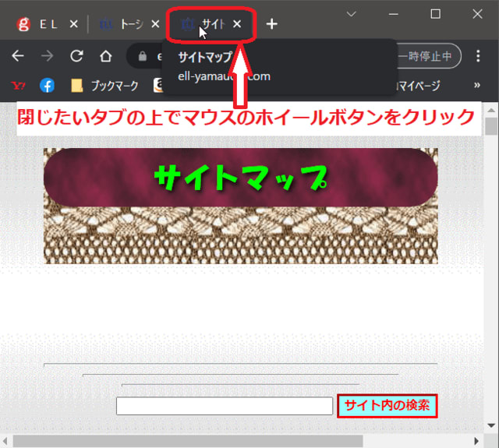Expand the tab search dropdown arrow
This screenshot has height=448, width=499.
click(352, 14)
